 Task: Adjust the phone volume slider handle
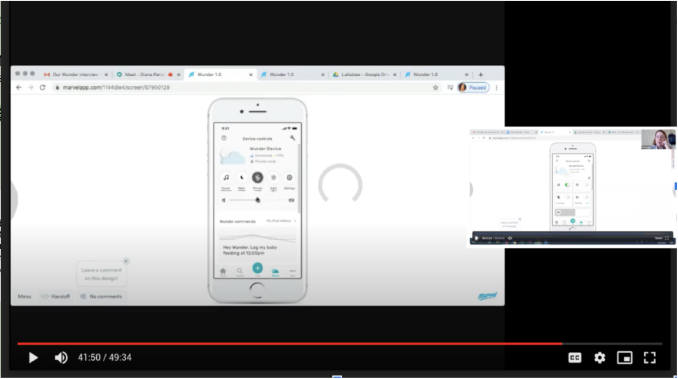pyautogui.click(x=258, y=200)
